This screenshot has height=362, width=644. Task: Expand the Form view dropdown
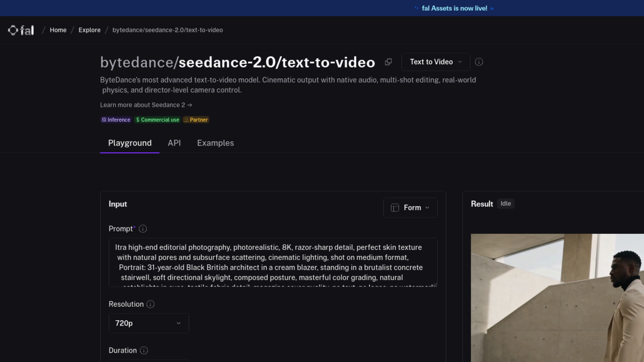pyautogui.click(x=411, y=208)
